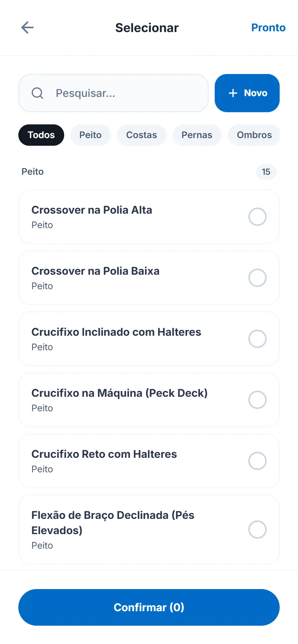
Task: Filter exercises by Peito
Action: (x=91, y=135)
